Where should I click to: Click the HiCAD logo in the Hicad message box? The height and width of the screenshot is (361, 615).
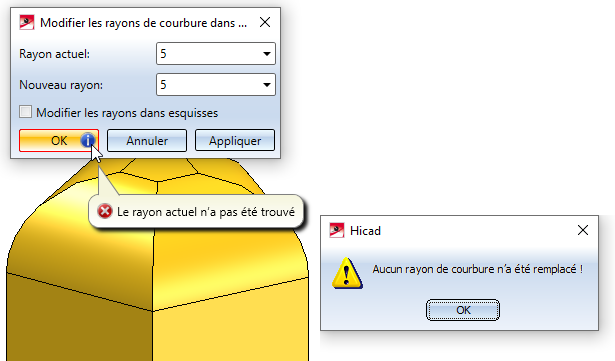[x=337, y=230]
